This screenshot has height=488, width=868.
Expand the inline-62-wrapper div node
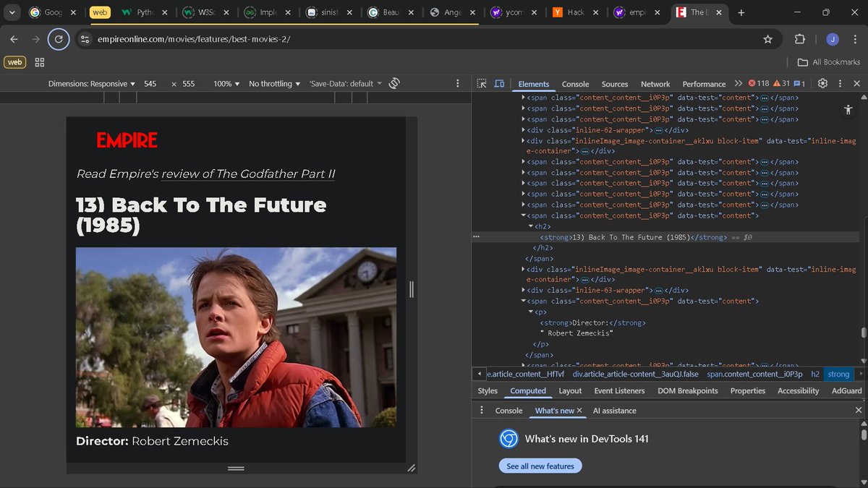[x=524, y=130]
